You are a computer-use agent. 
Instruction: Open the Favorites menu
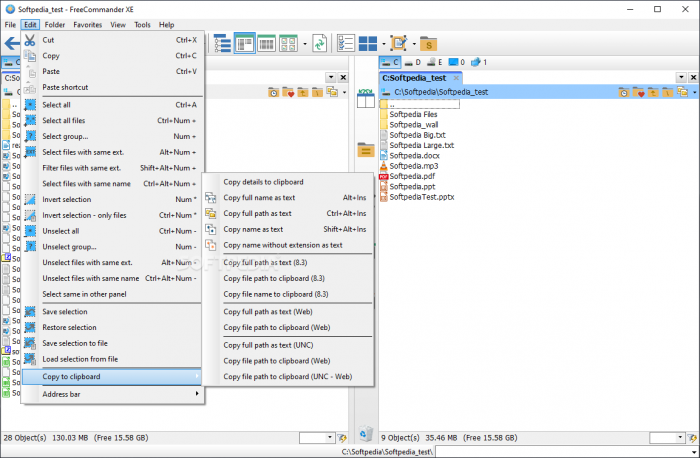(x=87, y=24)
